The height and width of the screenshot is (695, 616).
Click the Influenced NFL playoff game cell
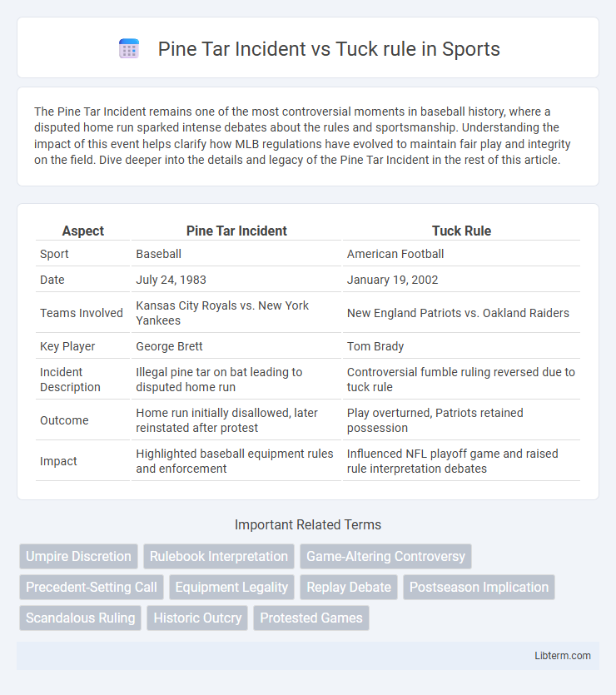(461, 460)
